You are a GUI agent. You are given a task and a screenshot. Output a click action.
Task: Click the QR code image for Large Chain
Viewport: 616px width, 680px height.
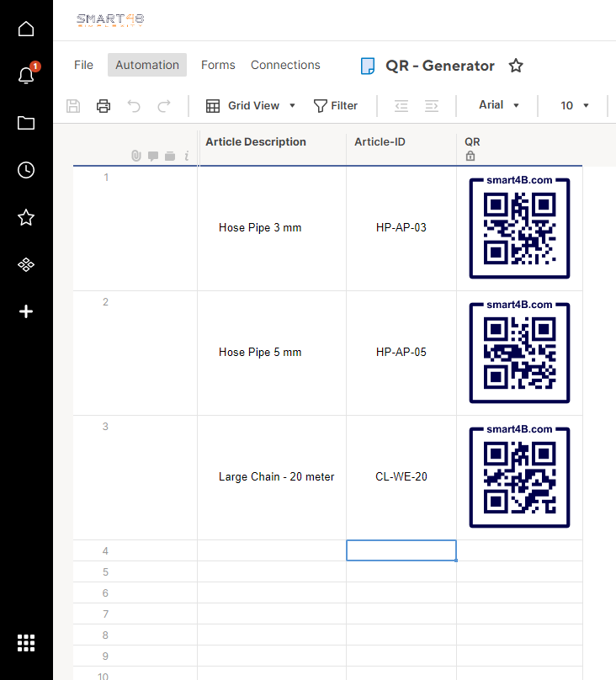519,477
